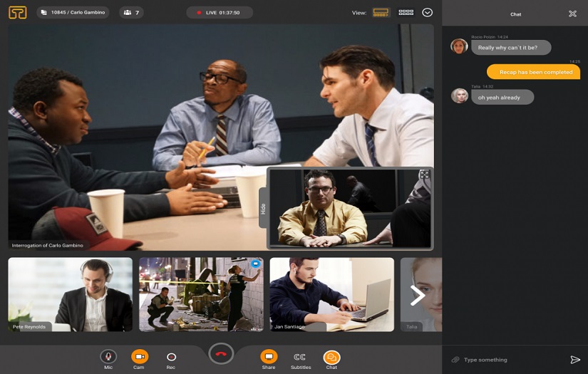588x374 pixels.
Task: Select Pete Reynolds video thumbnail
Action: [x=70, y=294]
